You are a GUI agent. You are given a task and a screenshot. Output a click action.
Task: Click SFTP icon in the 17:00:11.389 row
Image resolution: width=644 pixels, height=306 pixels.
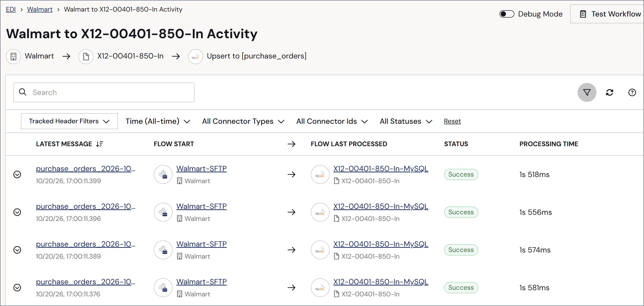coord(163,250)
